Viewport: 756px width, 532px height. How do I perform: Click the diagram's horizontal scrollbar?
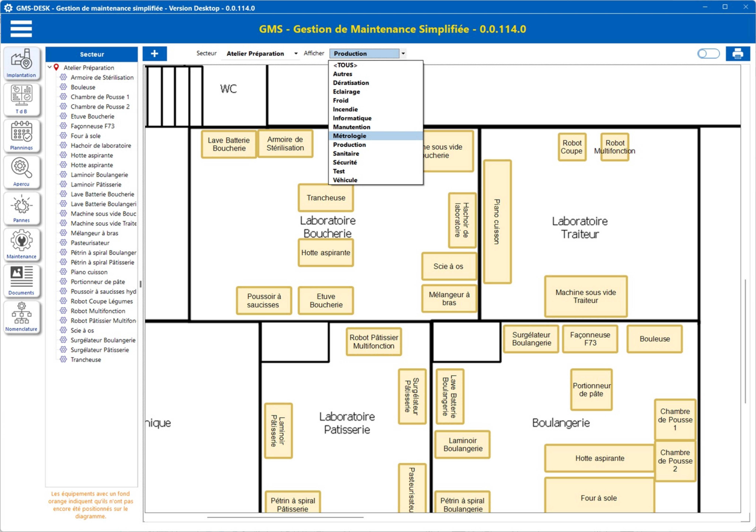285,517
